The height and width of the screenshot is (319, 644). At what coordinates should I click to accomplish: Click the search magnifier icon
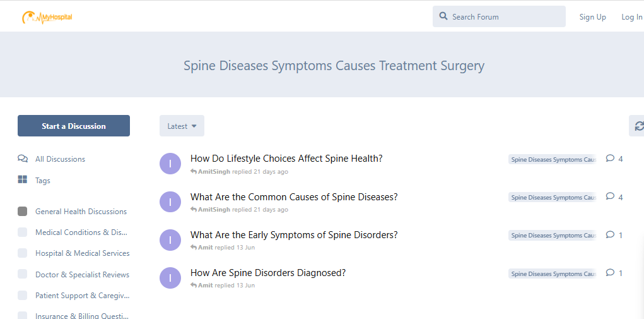pos(443,16)
